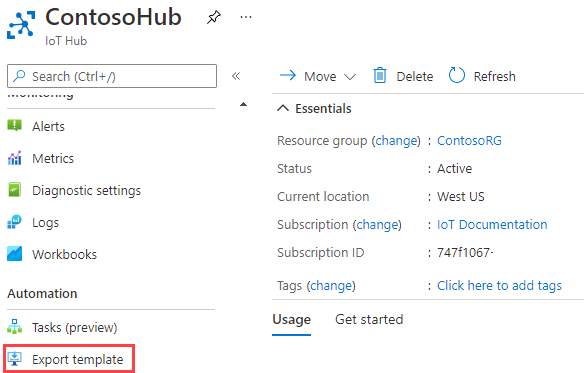
Task: Open the ContosoRG resource group link
Action: click(469, 140)
